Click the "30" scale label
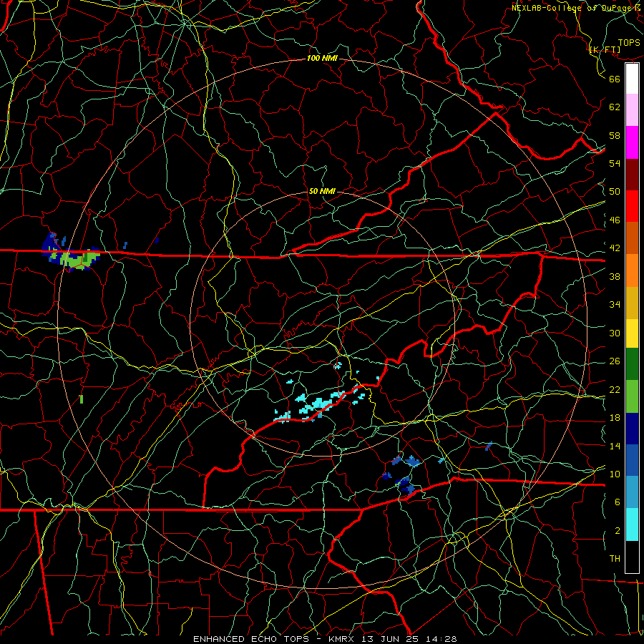Viewport: 644px width, 644px height. 615,333
